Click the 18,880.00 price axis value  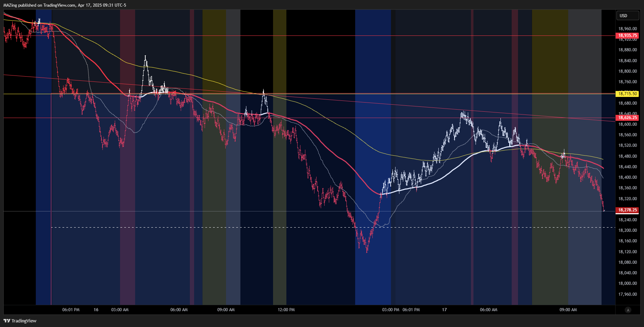point(628,50)
